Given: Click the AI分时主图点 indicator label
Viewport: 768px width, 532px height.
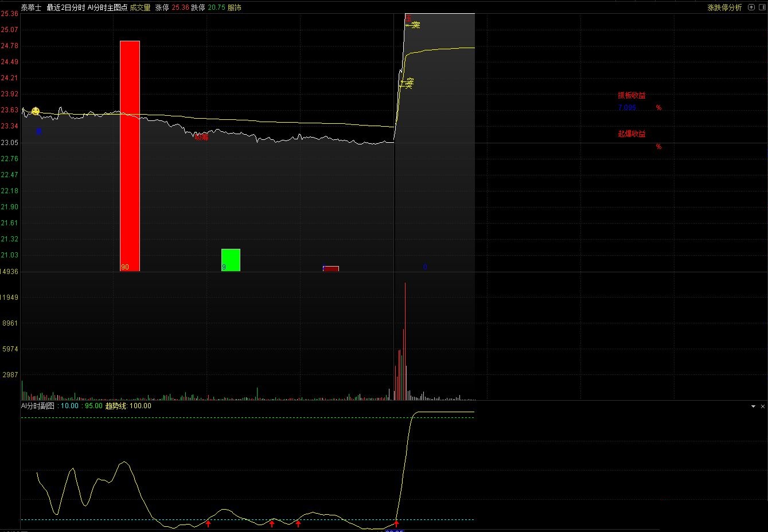Looking at the screenshot, I should point(107,7).
